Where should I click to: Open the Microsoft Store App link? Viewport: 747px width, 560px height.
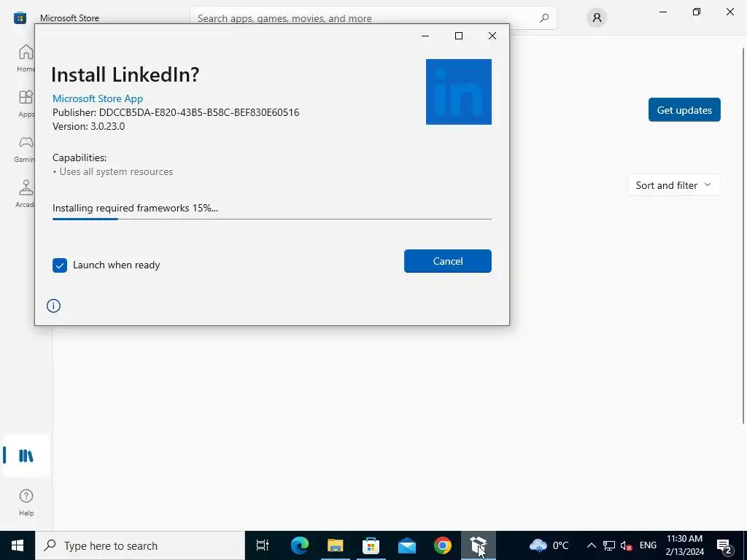pos(98,98)
